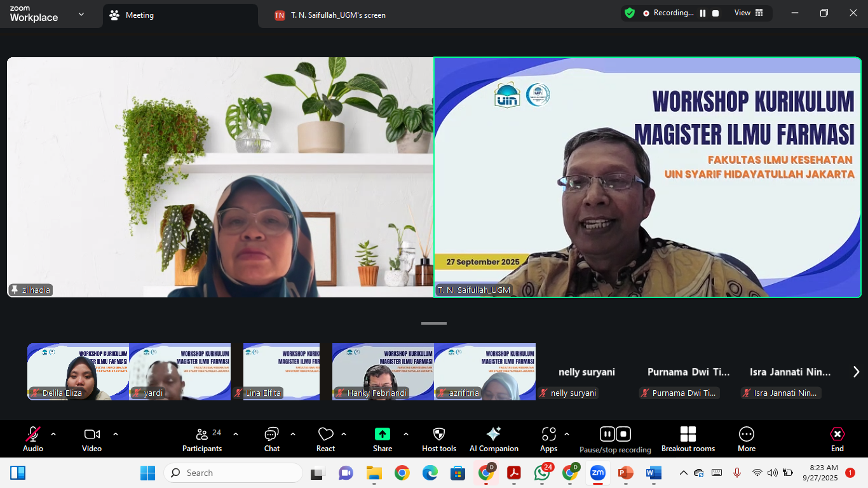Show next participants with right arrow
Viewport: 868px width, 488px height.
click(855, 372)
